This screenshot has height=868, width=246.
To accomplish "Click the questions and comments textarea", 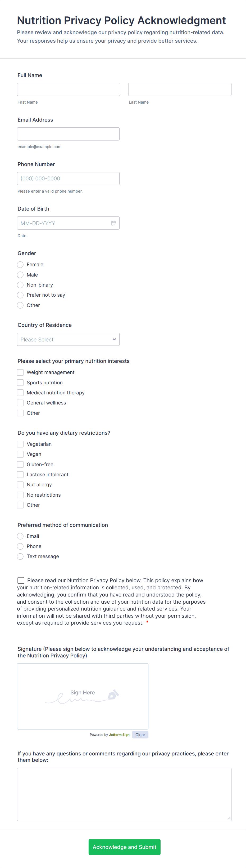I will 124,794.
